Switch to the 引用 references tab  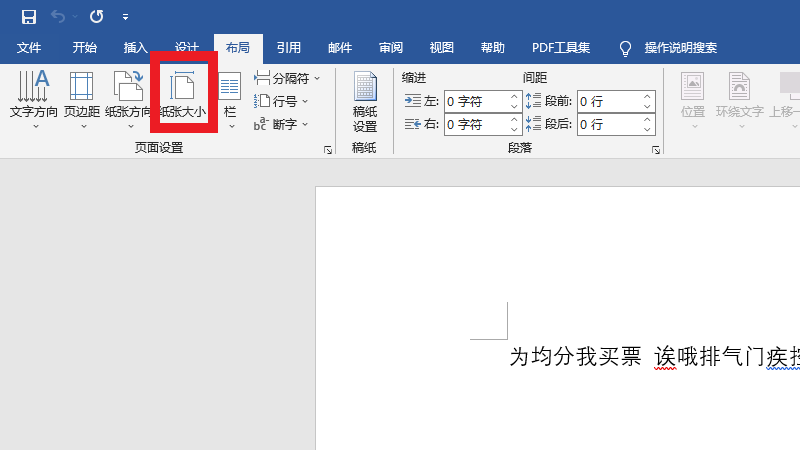(289, 47)
